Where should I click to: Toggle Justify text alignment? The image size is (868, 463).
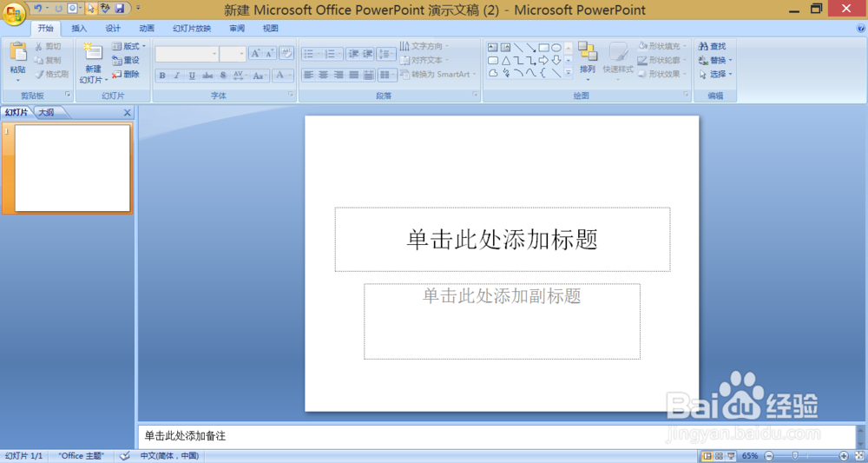point(353,75)
